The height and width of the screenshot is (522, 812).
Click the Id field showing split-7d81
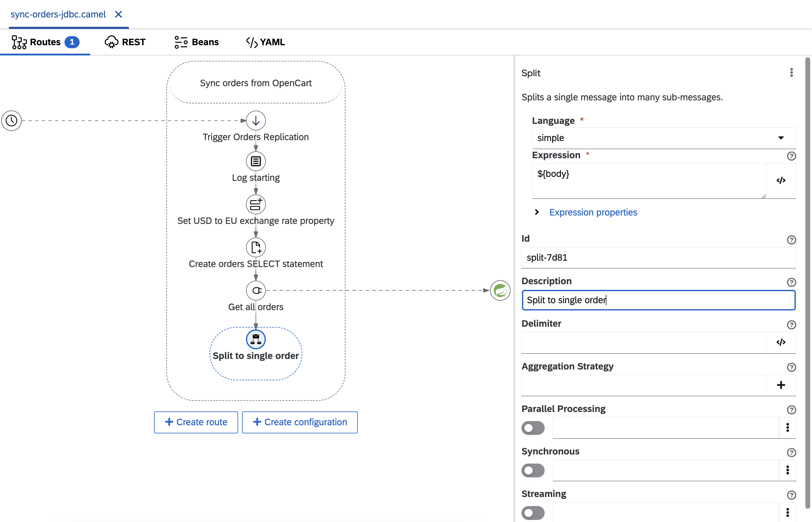(658, 258)
